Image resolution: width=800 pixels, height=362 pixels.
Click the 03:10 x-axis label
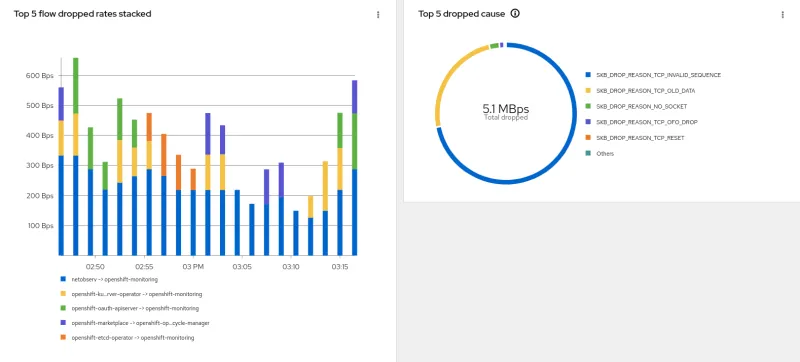(x=291, y=267)
